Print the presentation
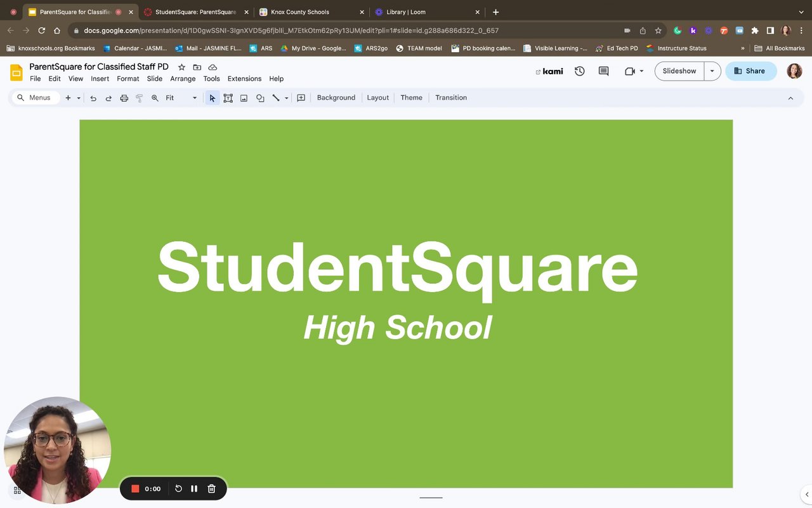Viewport: 812px width, 508px height. click(x=124, y=98)
